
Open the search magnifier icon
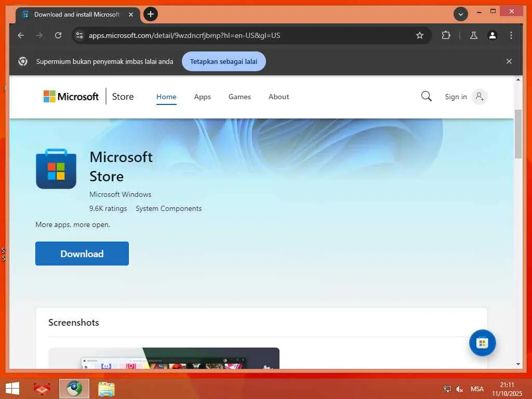(x=426, y=96)
